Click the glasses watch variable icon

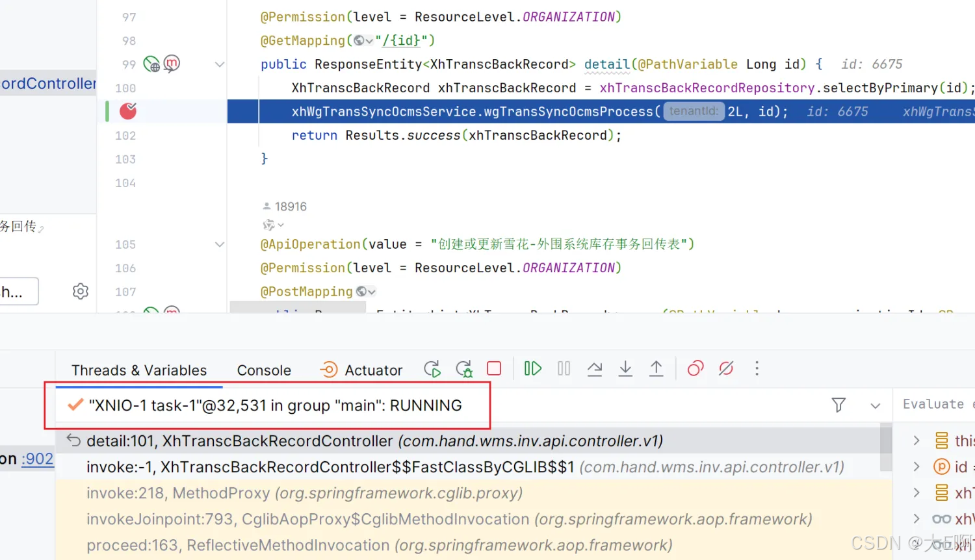pos(941,518)
